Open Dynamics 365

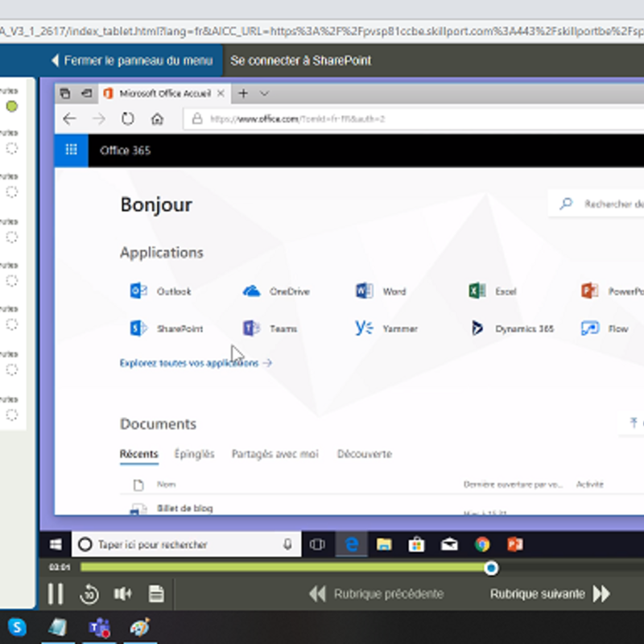tap(512, 328)
